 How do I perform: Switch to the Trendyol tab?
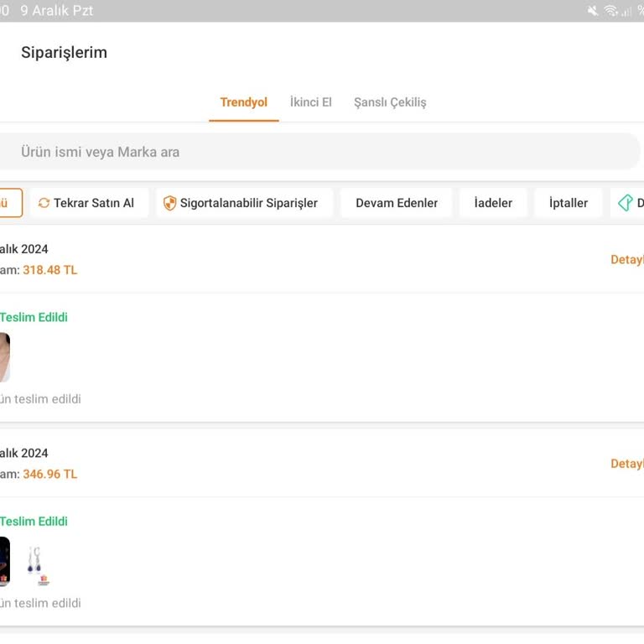(x=243, y=102)
